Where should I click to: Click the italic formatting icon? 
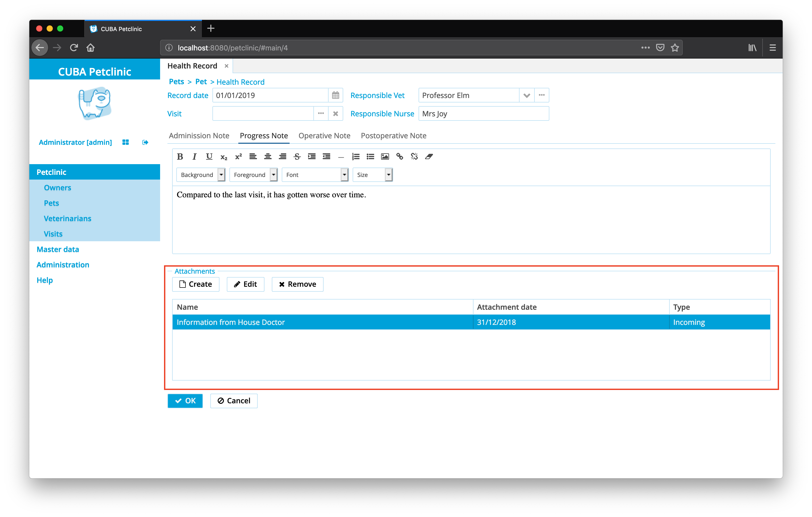point(195,156)
